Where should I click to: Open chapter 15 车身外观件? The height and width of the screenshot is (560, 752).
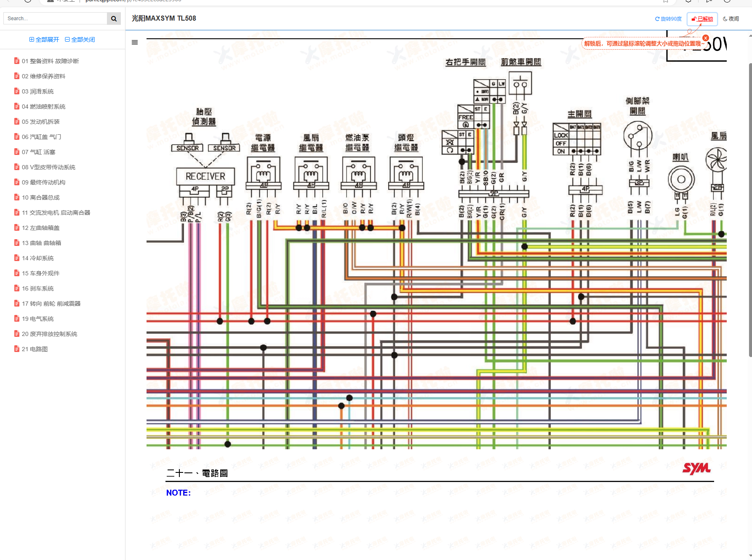point(40,273)
